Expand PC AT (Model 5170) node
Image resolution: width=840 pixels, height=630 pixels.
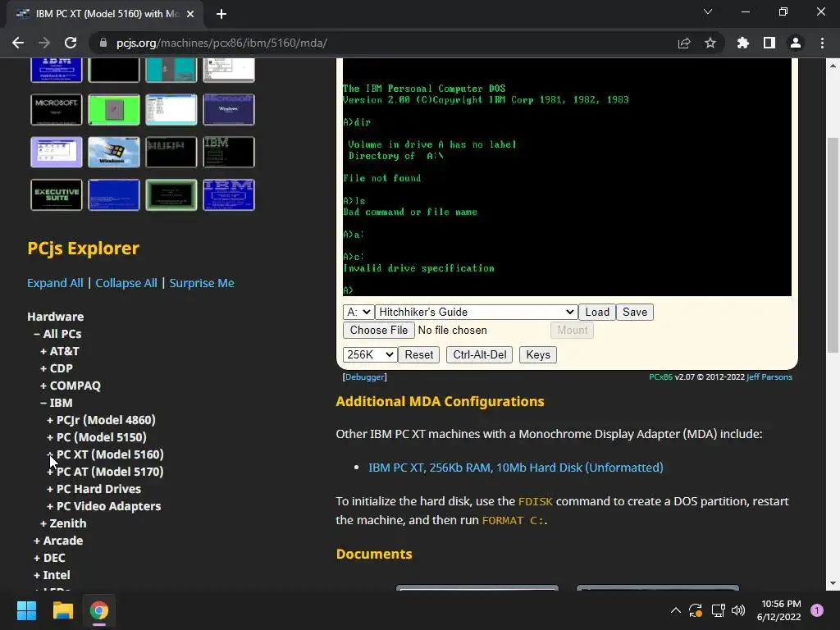[50, 472]
